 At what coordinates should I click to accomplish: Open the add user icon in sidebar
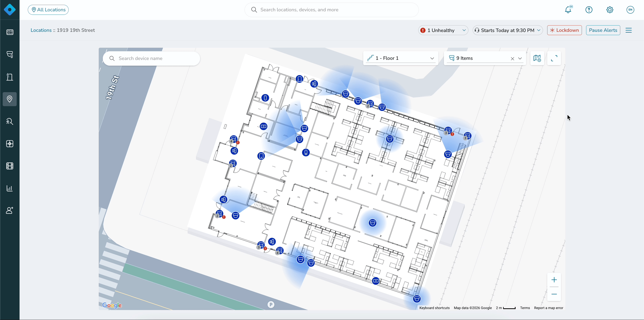(10, 211)
